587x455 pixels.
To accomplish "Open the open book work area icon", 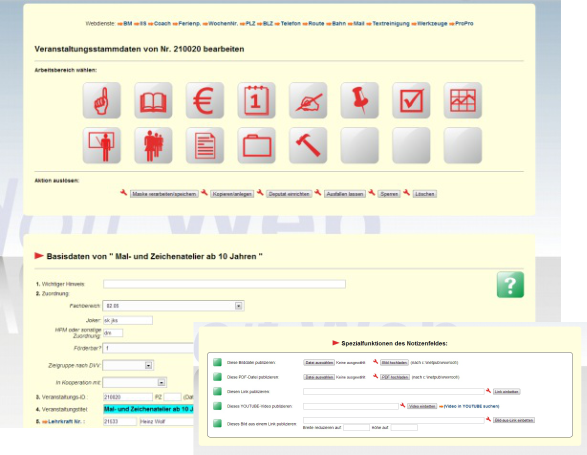I will (x=153, y=100).
